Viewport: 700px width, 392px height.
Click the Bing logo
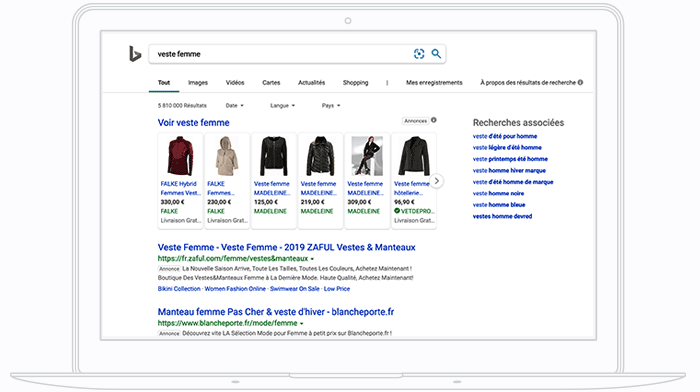[135, 54]
